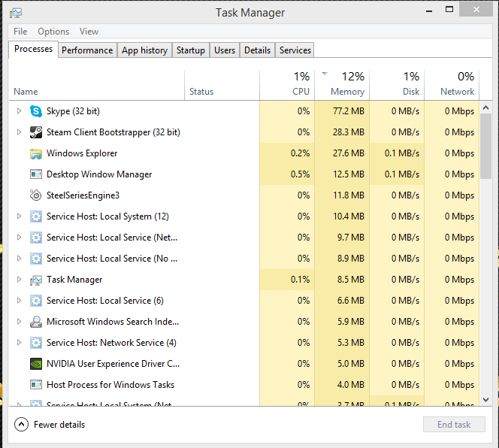Screen dimensions: 499x448
Task: Click the NVIDIA User Experience Driver icon
Action: click(36, 364)
